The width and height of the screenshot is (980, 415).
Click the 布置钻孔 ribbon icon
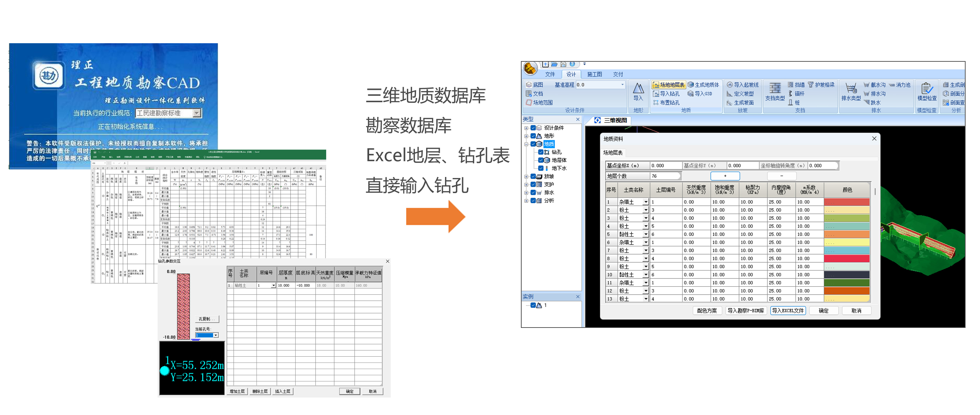[x=656, y=103]
